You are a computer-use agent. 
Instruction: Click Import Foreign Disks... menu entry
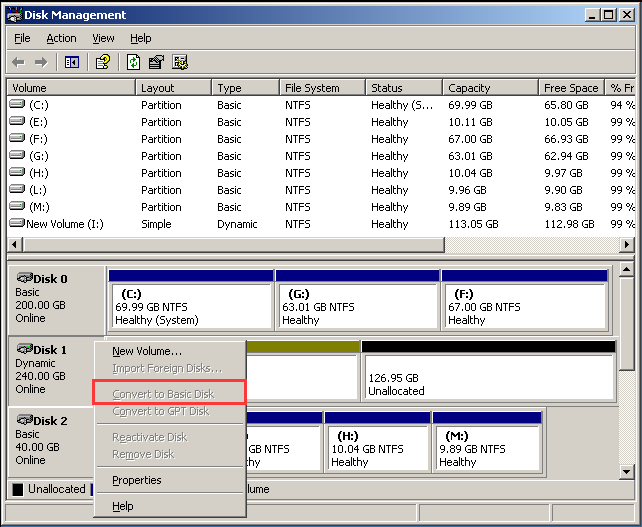pos(170,369)
